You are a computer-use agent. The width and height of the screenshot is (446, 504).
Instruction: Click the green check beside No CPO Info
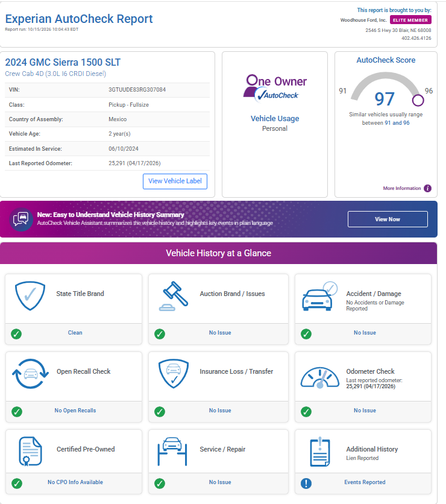(17, 484)
